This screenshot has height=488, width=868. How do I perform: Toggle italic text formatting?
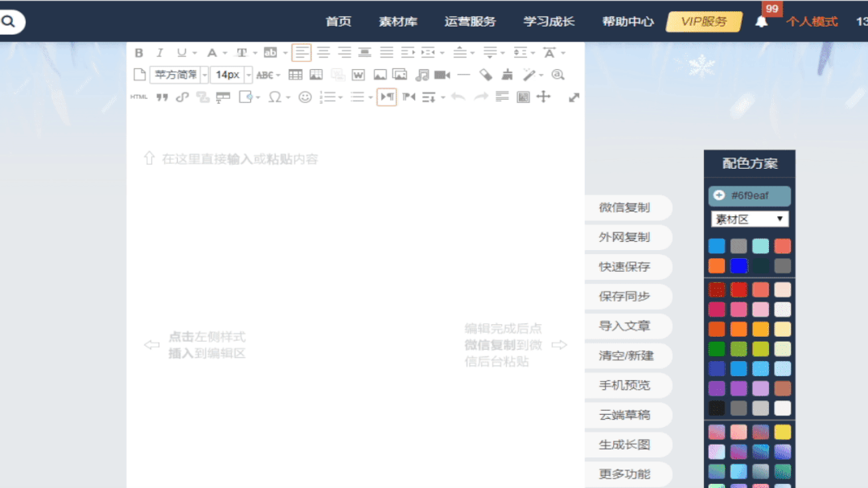159,53
